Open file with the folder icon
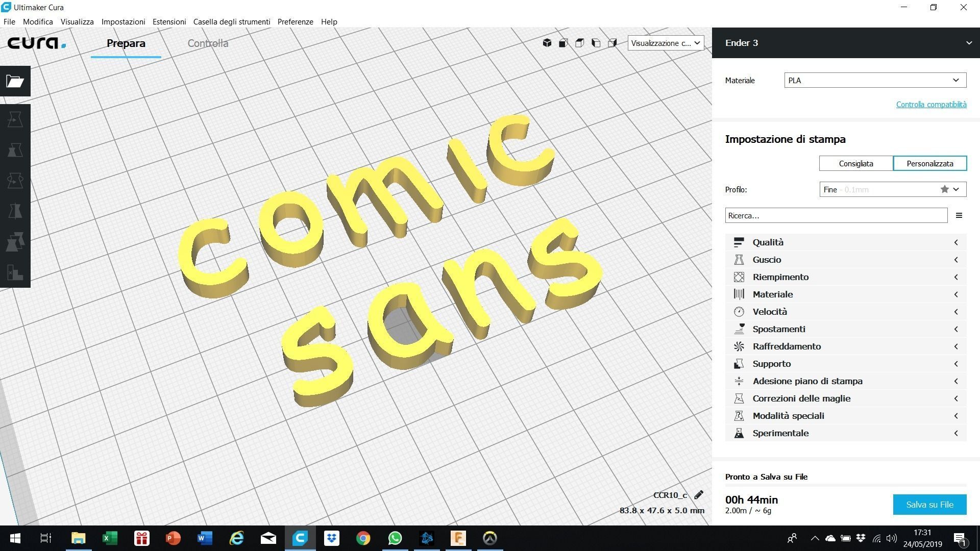This screenshot has width=980, height=551. [x=15, y=81]
